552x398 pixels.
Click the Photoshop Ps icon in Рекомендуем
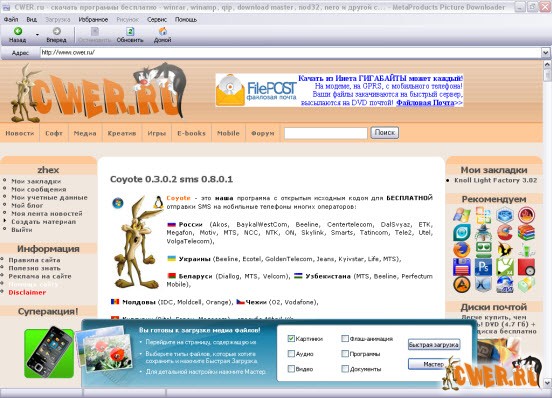(x=483, y=267)
